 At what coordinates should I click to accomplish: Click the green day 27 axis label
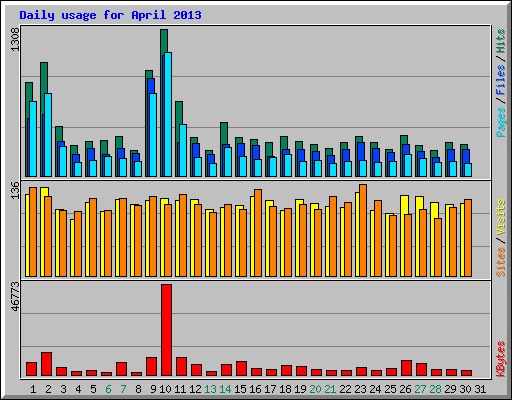pos(420,389)
